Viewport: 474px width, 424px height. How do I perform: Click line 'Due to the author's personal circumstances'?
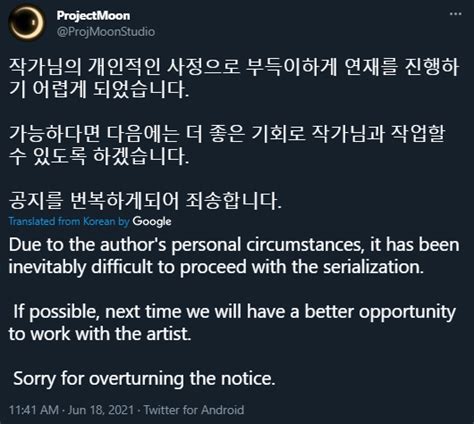(234, 245)
